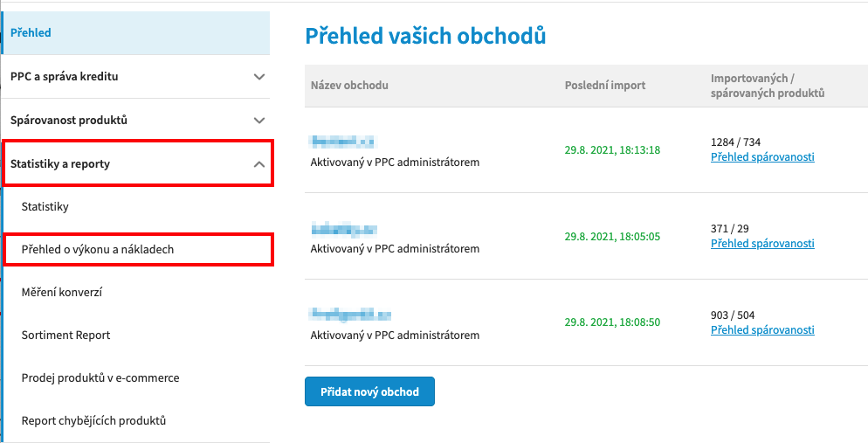Screen dimensions: 868x443
Task: Open the Přehled menu item
Action: click(x=136, y=32)
